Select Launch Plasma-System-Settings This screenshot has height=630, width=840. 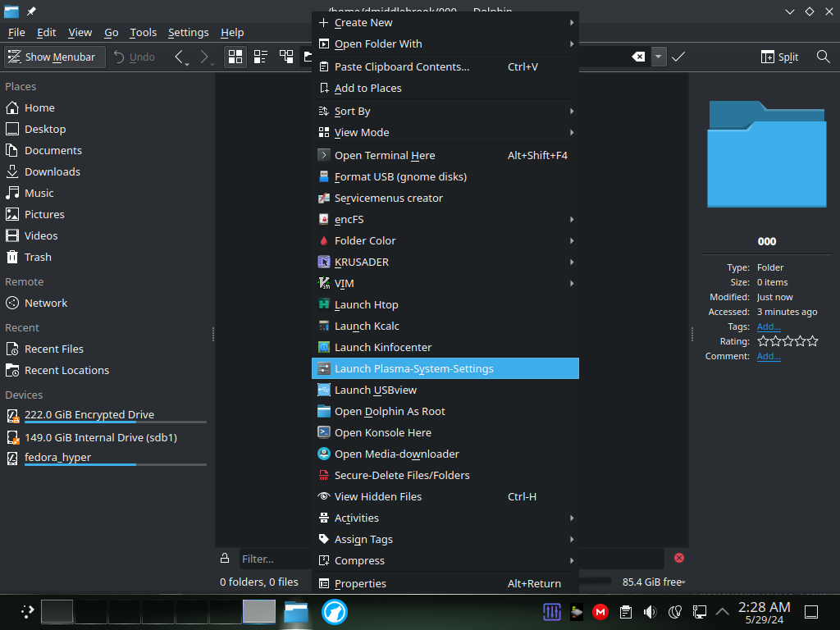tap(445, 368)
